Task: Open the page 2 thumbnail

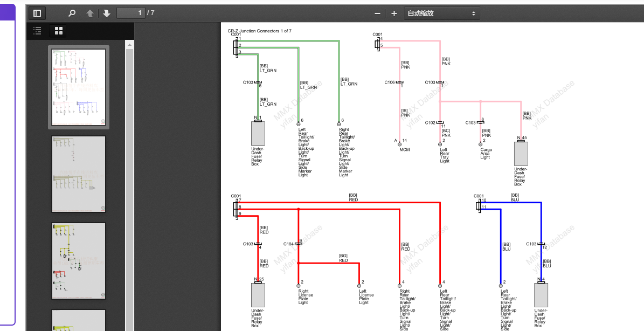Action: (79, 174)
